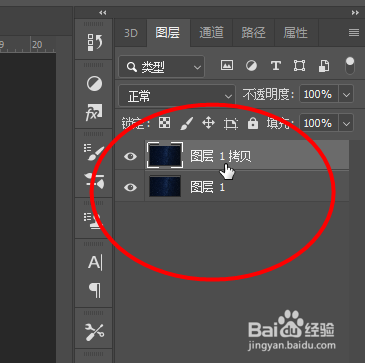The image size is (365, 363).
Task: Filter layers by adjustment layers icon
Action: point(251,65)
